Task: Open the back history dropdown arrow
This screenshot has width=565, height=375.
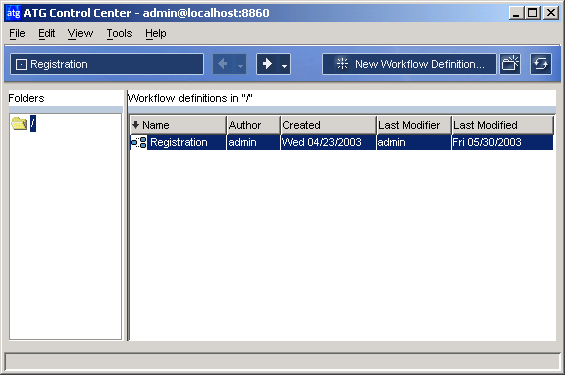Action: click(x=240, y=65)
